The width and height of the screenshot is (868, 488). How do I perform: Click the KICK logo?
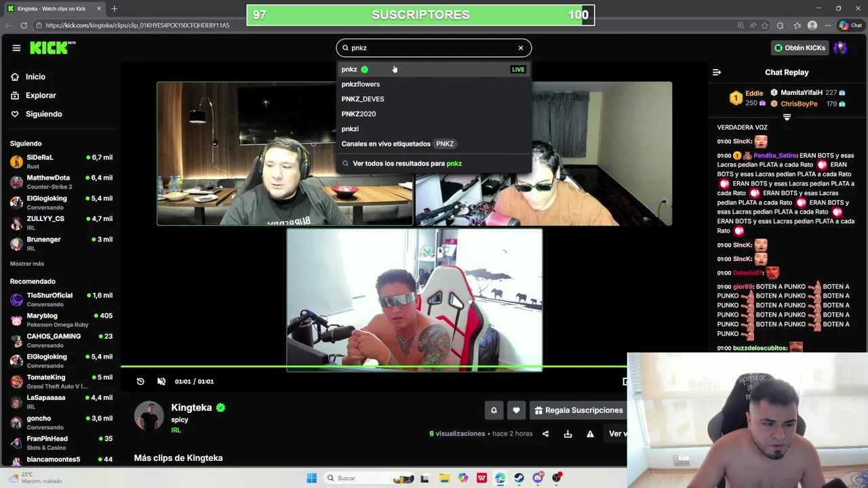point(53,47)
